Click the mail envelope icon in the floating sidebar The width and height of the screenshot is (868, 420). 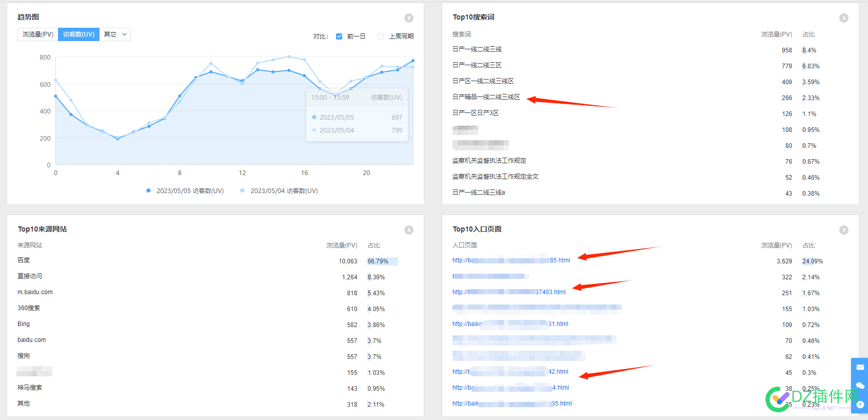tap(860, 367)
